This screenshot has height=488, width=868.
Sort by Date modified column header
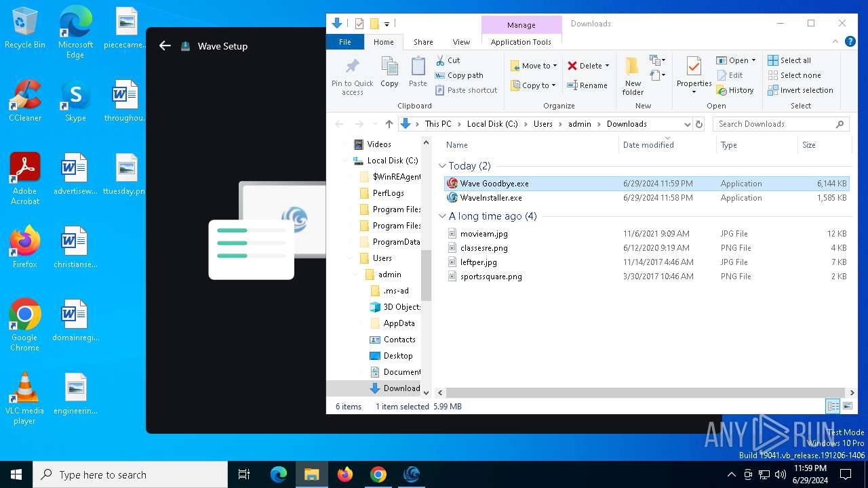[x=648, y=144]
